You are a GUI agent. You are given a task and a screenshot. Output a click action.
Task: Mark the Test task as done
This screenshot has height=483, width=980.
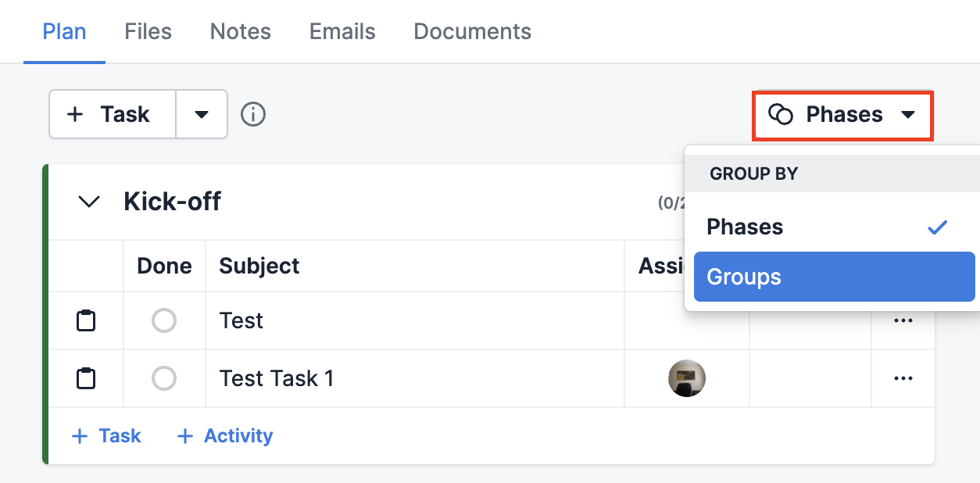(164, 320)
